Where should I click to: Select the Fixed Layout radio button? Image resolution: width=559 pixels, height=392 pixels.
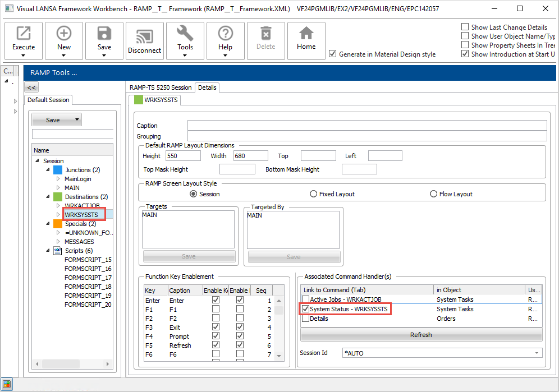click(x=313, y=194)
